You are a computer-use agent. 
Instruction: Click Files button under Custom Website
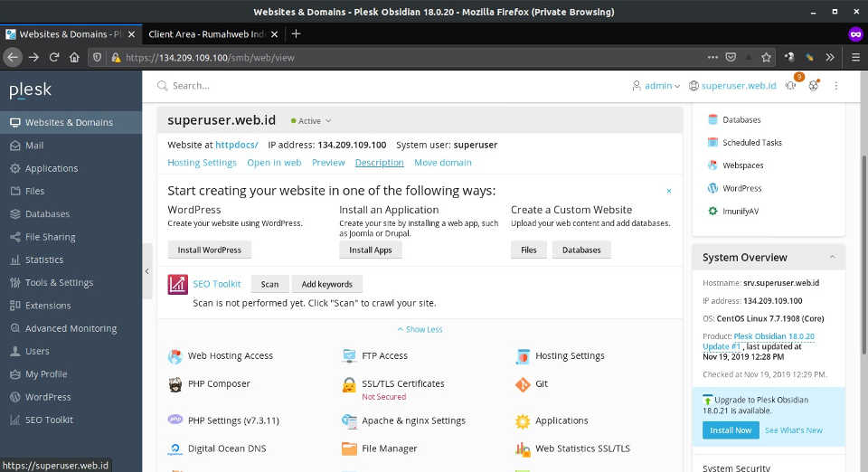point(529,250)
